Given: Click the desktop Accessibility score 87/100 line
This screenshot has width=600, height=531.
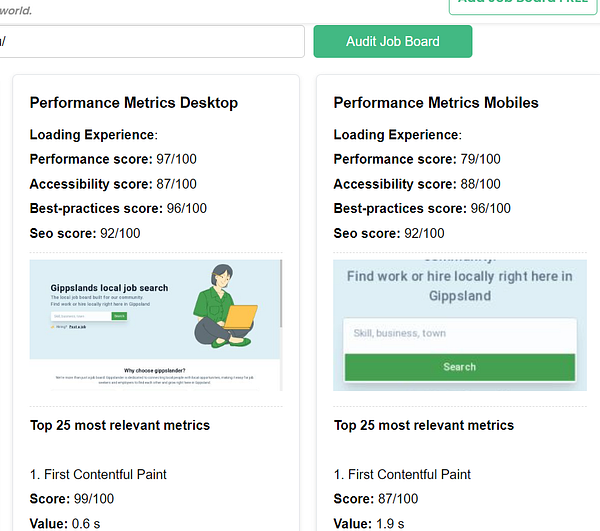Looking at the screenshot, I should coord(113,184).
